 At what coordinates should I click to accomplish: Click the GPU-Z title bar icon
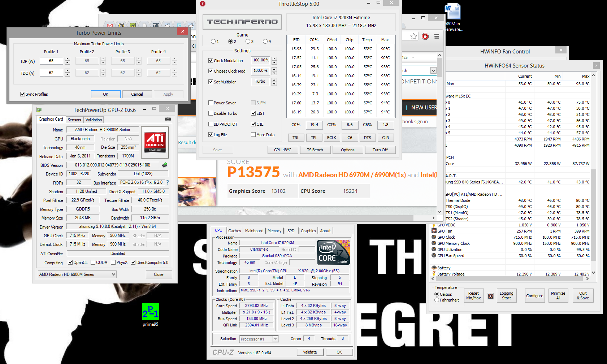pos(39,110)
